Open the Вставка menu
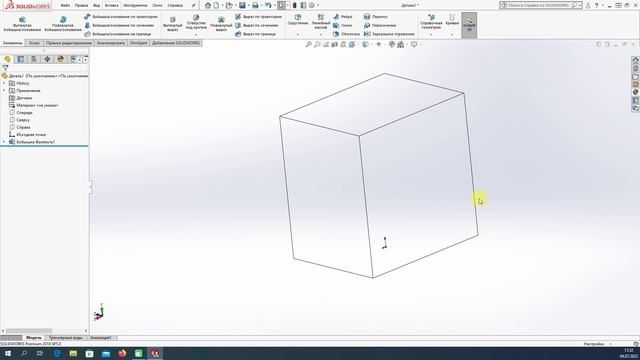The width and height of the screenshot is (640, 360). point(111,6)
